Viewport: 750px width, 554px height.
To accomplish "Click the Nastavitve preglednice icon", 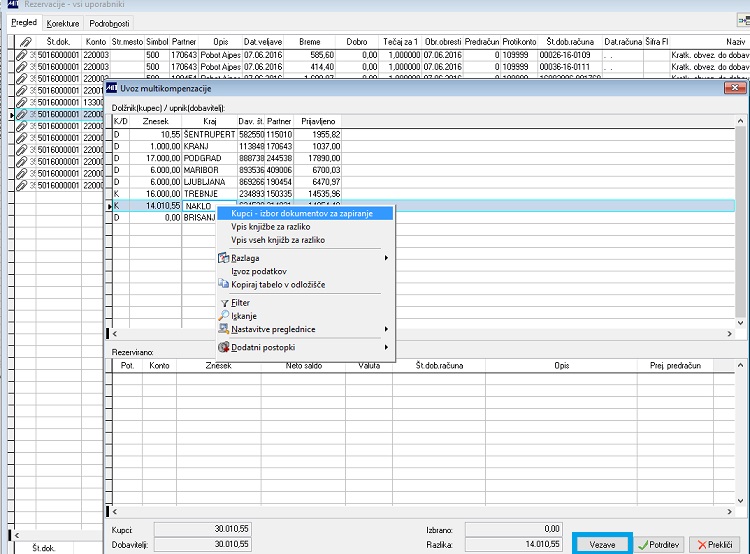I will point(223,329).
